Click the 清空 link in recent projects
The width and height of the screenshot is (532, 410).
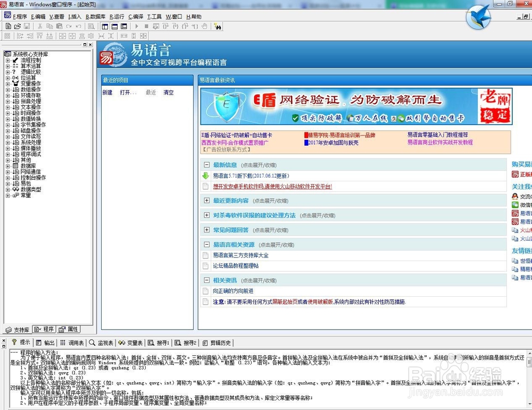(168, 92)
